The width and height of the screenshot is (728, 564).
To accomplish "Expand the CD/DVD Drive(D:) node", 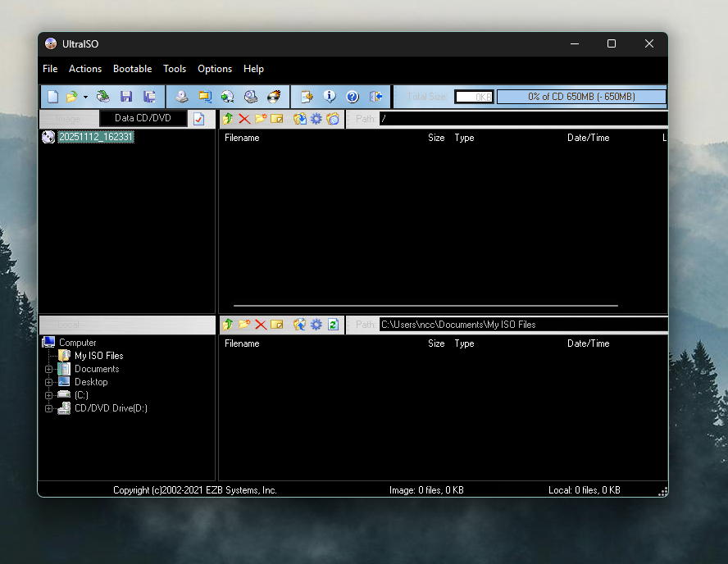I will click(48, 408).
